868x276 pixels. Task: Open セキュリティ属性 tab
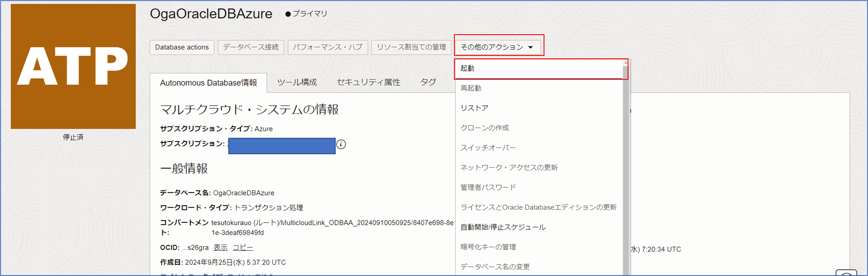point(369,82)
